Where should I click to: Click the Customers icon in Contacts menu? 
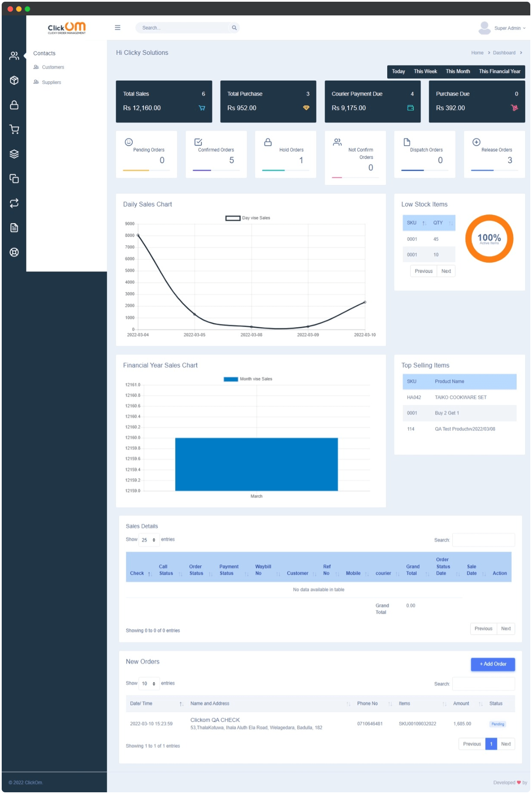(x=36, y=67)
